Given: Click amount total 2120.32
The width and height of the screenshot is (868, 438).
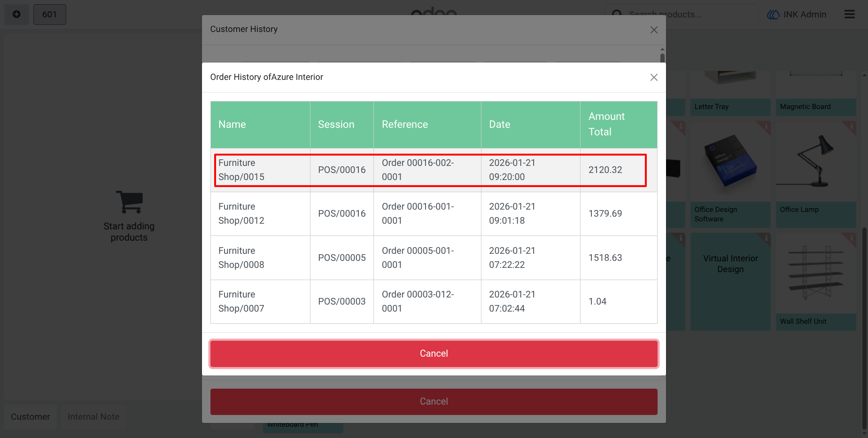Looking at the screenshot, I should (605, 170).
